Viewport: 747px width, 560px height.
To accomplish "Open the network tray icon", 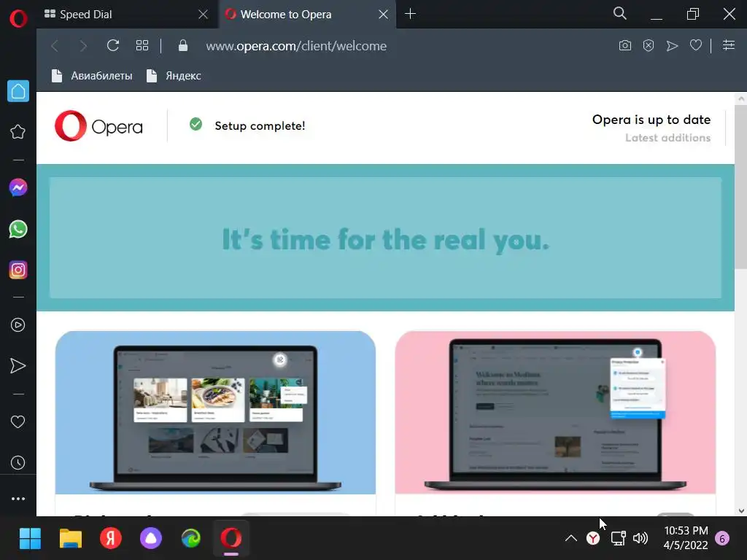I will (x=618, y=539).
